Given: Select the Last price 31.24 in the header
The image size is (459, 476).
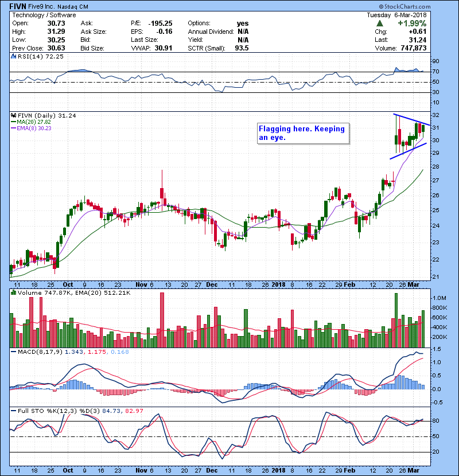Looking at the screenshot, I should [x=418, y=40].
